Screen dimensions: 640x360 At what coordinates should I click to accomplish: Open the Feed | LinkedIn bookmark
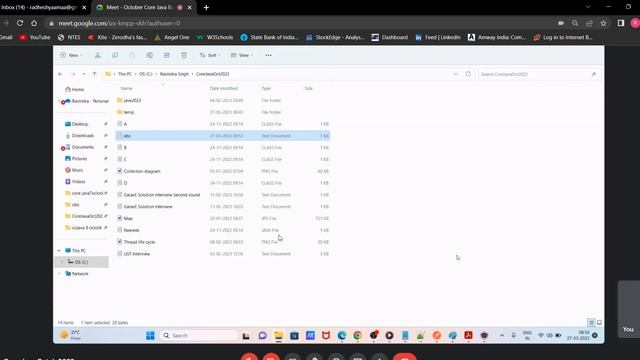(x=438, y=37)
